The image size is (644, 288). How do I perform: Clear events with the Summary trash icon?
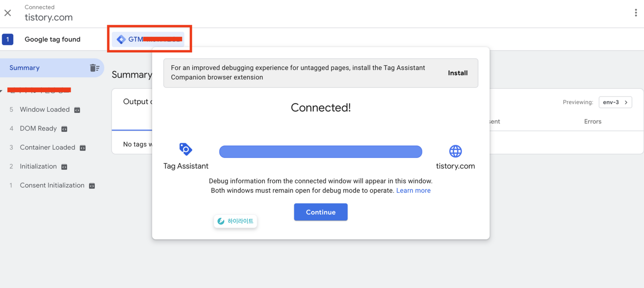[94, 68]
